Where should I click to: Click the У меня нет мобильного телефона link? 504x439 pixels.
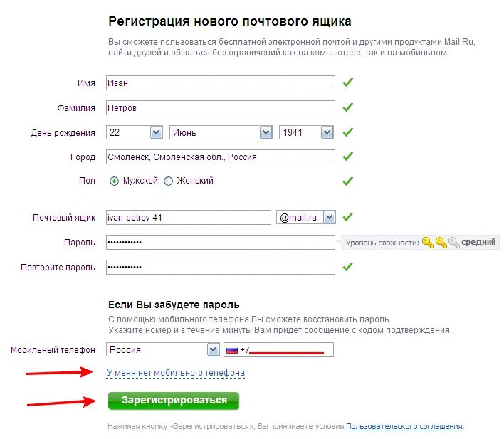(x=176, y=373)
